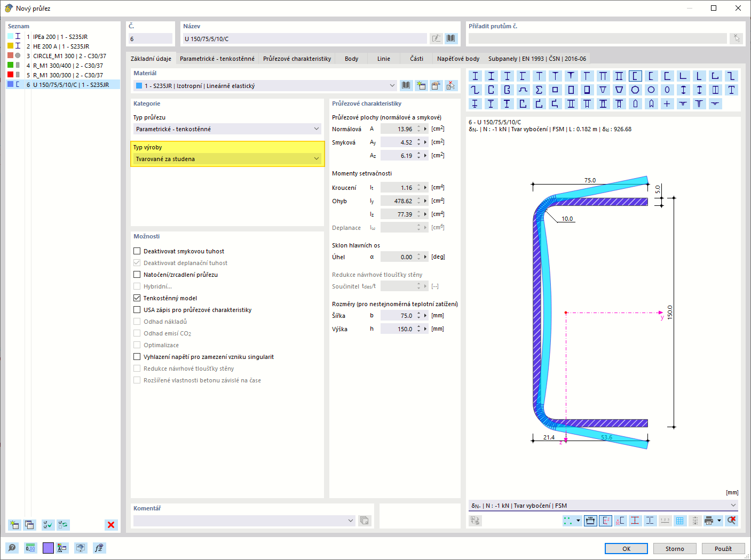Enable Deaktivovat smykovou tuhost checkbox

point(137,251)
